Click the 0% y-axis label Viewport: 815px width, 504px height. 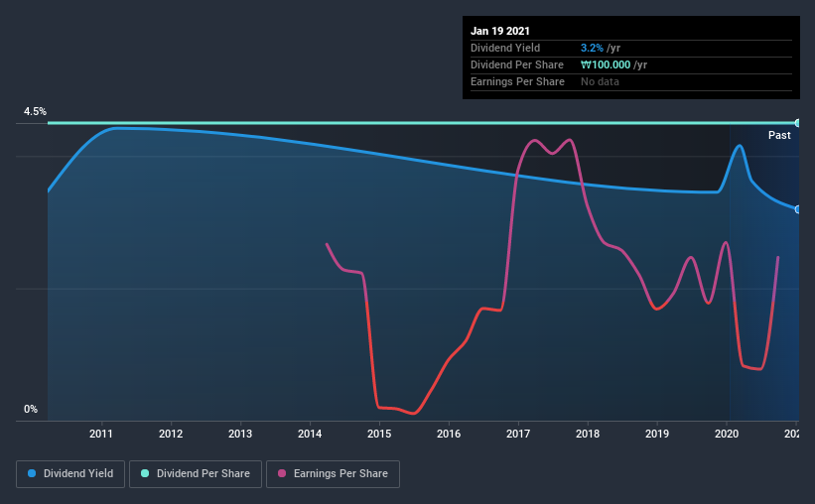coord(31,410)
